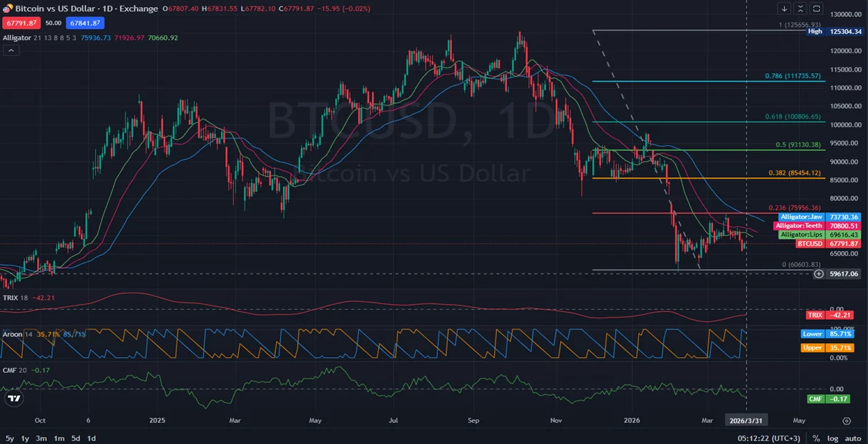Click the move pane down arrow icon
This screenshot has height=444, width=868.
(x=784, y=9)
